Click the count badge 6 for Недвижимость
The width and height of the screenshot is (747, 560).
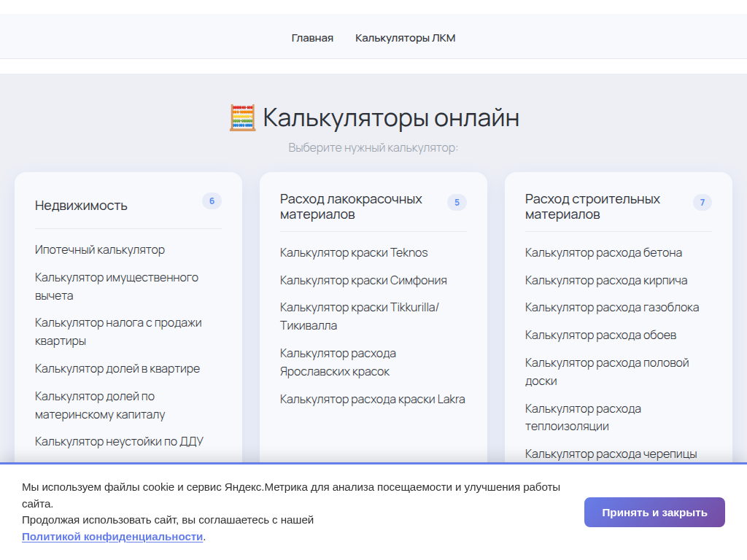pos(212,201)
